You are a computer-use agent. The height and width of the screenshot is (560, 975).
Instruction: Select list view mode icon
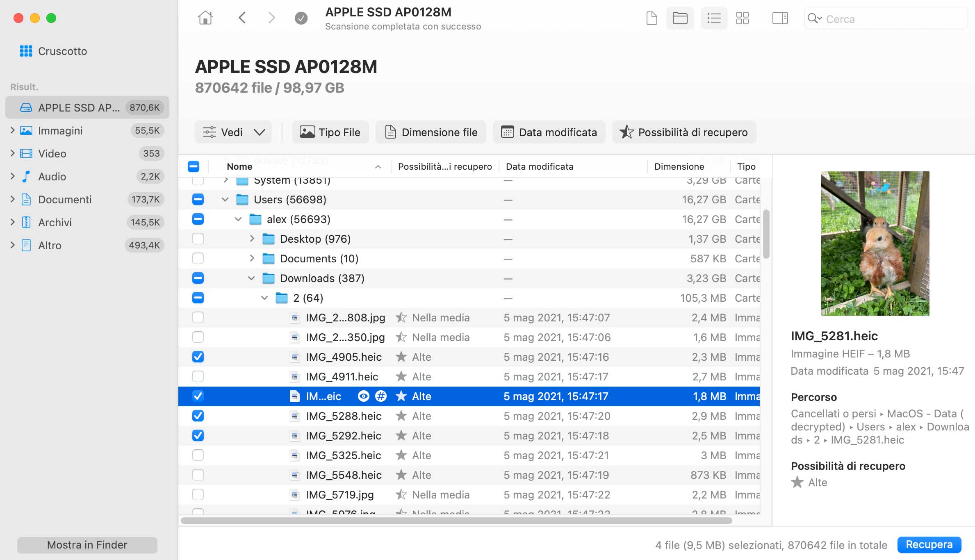714,18
